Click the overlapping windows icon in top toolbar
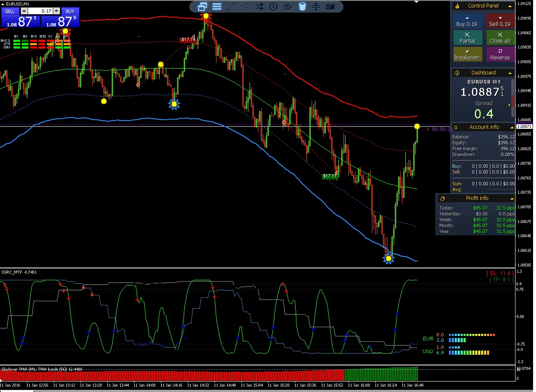Image resolution: width=536 pixels, height=392 pixels. pyautogui.click(x=203, y=7)
